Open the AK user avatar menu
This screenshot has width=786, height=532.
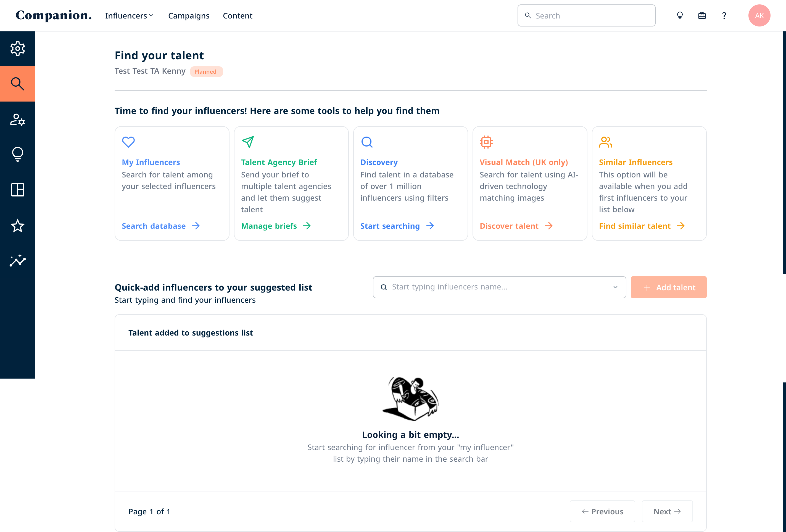(759, 15)
